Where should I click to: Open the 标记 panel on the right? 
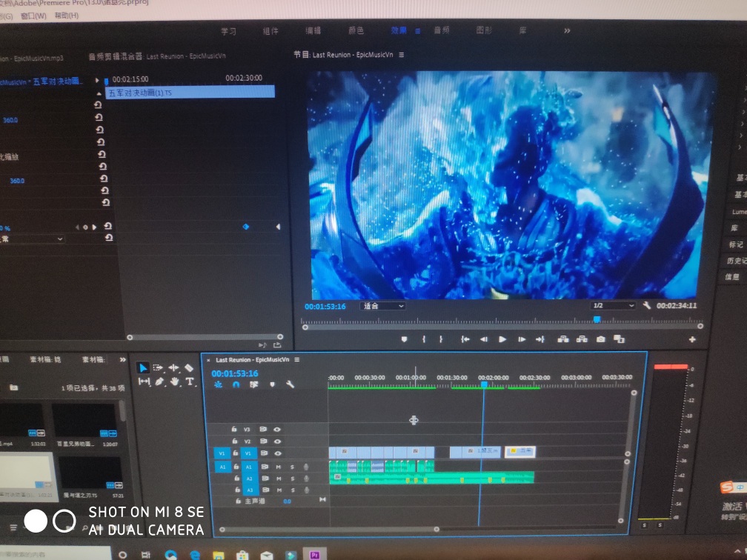[x=736, y=244]
